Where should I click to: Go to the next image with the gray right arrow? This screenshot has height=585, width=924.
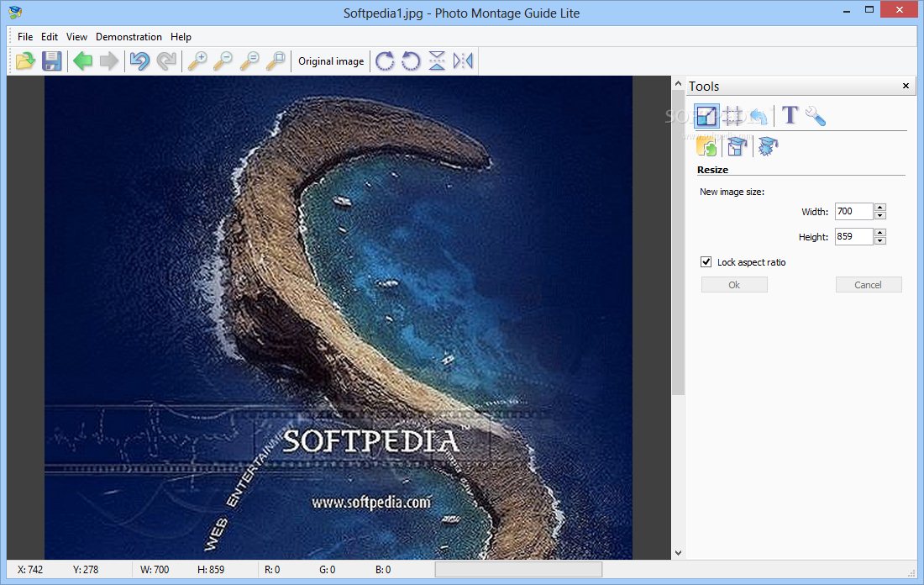coord(109,61)
